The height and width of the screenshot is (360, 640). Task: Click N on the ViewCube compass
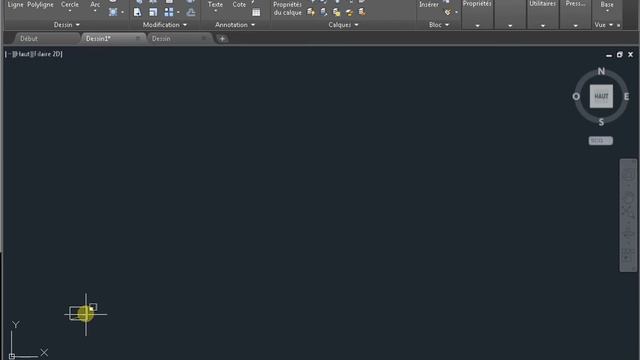click(601, 71)
